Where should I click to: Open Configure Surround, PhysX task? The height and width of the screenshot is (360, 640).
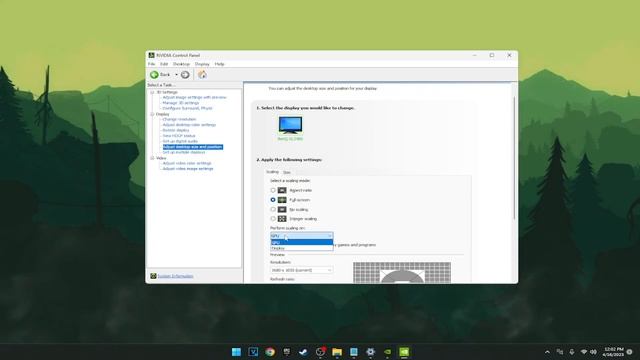(187, 108)
